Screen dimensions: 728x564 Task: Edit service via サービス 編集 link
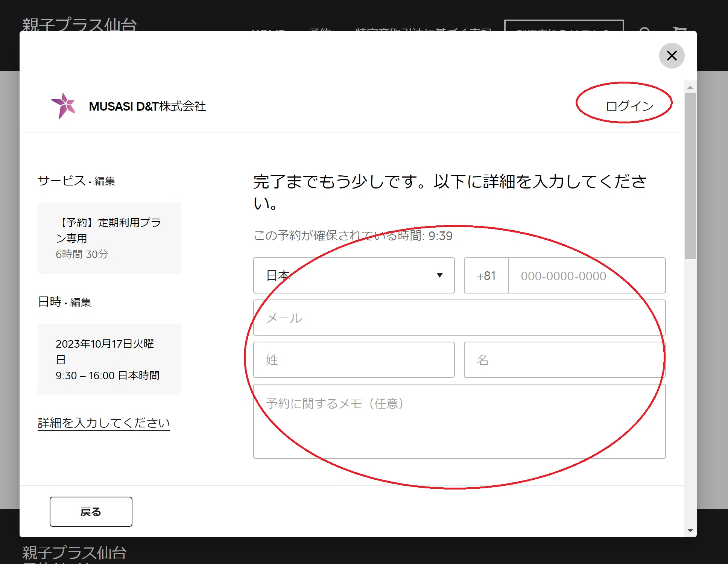click(x=104, y=181)
